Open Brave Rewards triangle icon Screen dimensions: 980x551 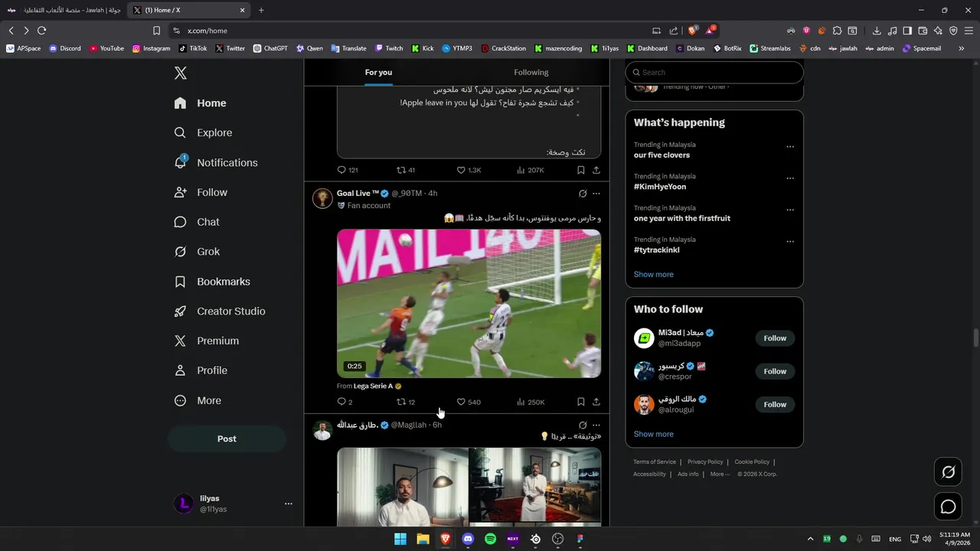710,31
